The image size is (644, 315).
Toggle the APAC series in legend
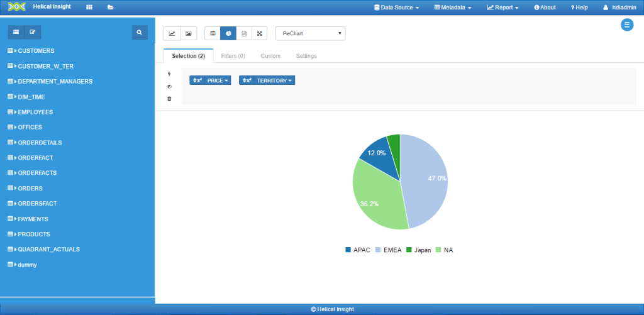tap(357, 250)
